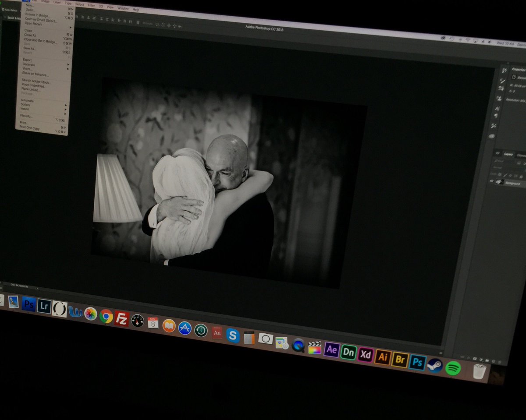The height and width of the screenshot is (420, 526).
Task: Open QuickTime Player from the dock
Action: click(298, 345)
